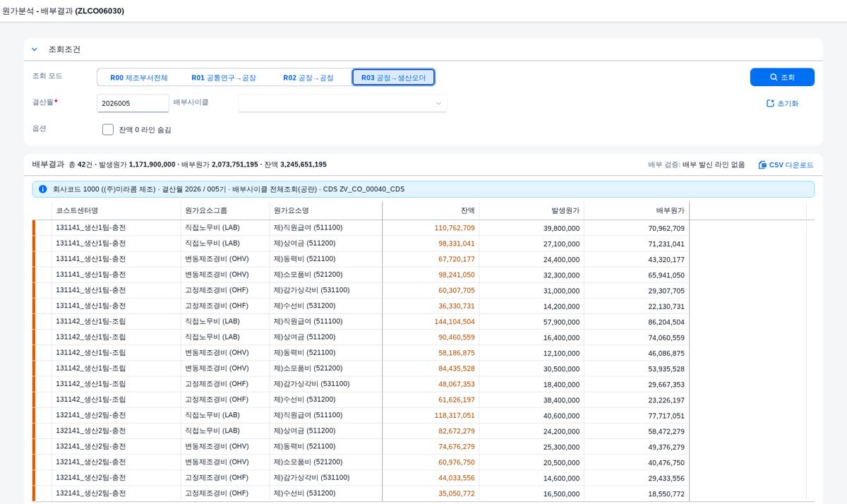Click the 배부 검증 status text
Image resolution: width=847 pixels, height=504 pixels.
click(696, 164)
